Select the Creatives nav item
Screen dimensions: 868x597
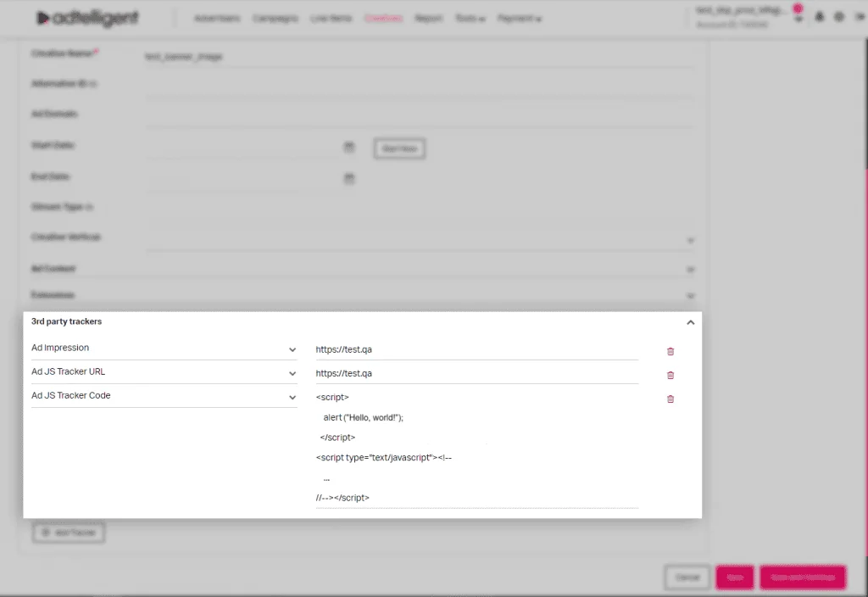pos(383,19)
